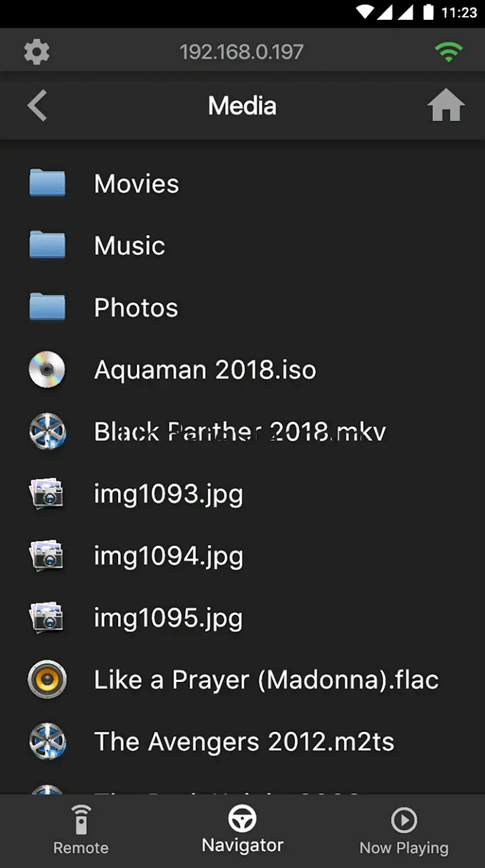This screenshot has height=868, width=485.
Task: Tap the home icon in the Media header
Action: [446, 105]
